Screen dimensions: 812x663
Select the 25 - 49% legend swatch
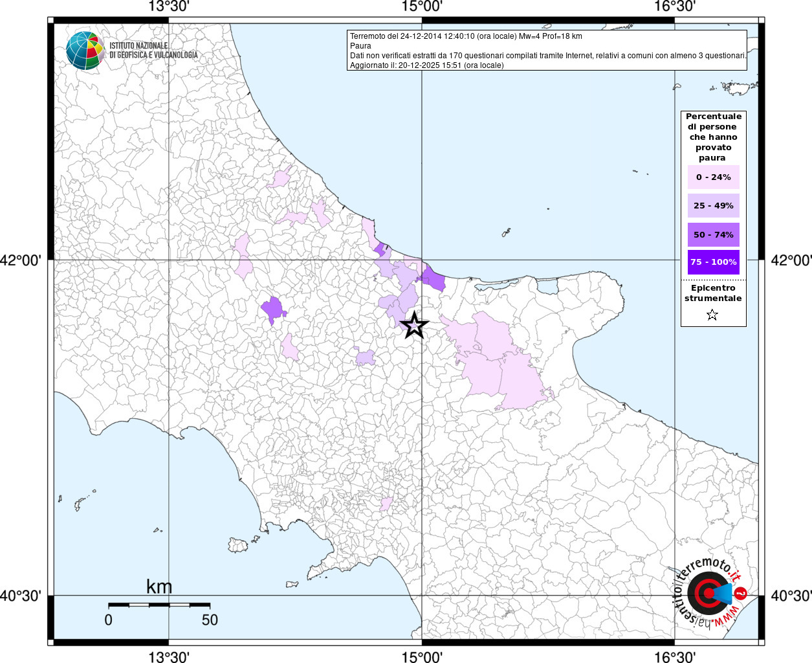[713, 206]
